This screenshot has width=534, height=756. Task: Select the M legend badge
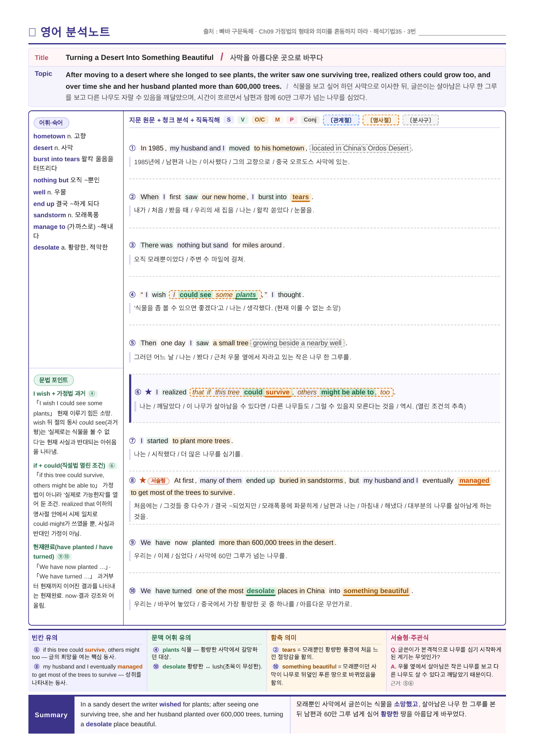[x=277, y=120]
